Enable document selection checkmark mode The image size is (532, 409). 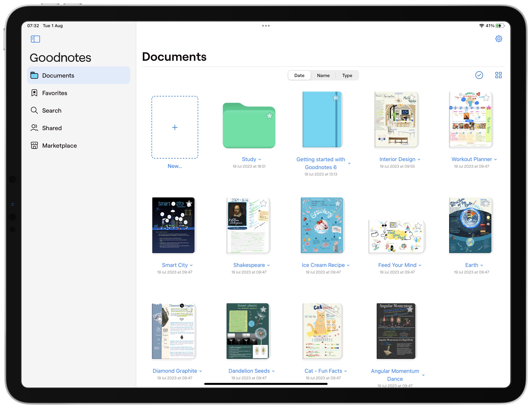pyautogui.click(x=479, y=75)
